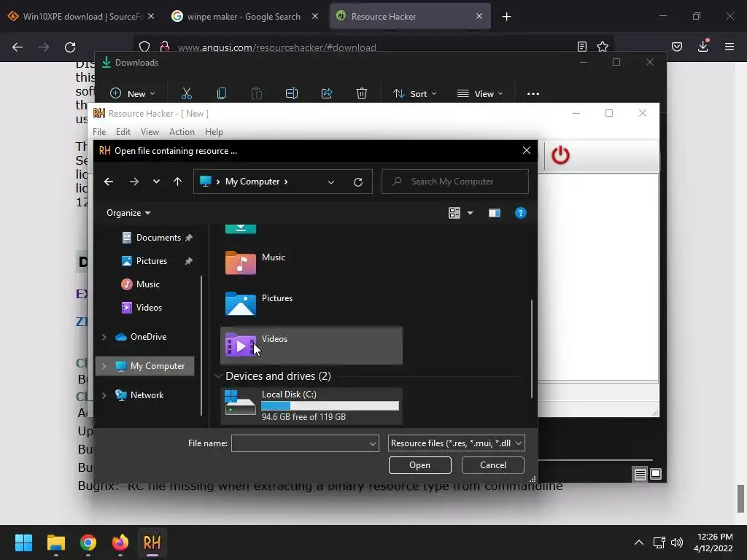Switch Downloads window to large icons view
The image size is (747, 560).
pos(656,474)
